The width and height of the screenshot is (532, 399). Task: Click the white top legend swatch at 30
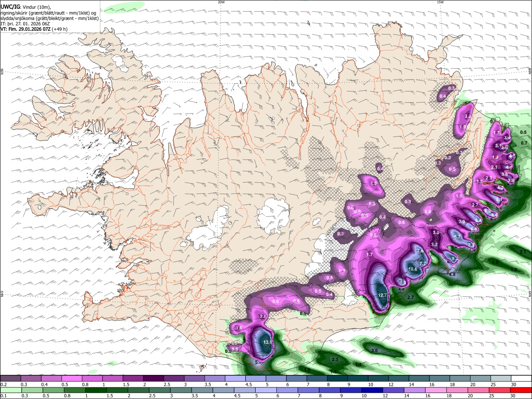(x=522, y=379)
